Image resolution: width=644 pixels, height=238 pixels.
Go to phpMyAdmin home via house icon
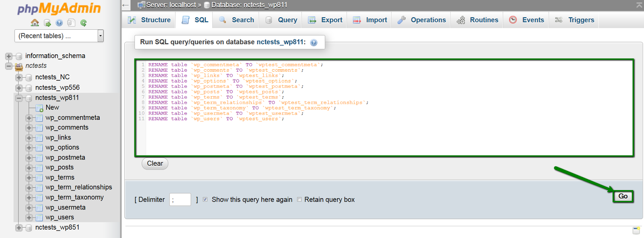[x=35, y=23]
